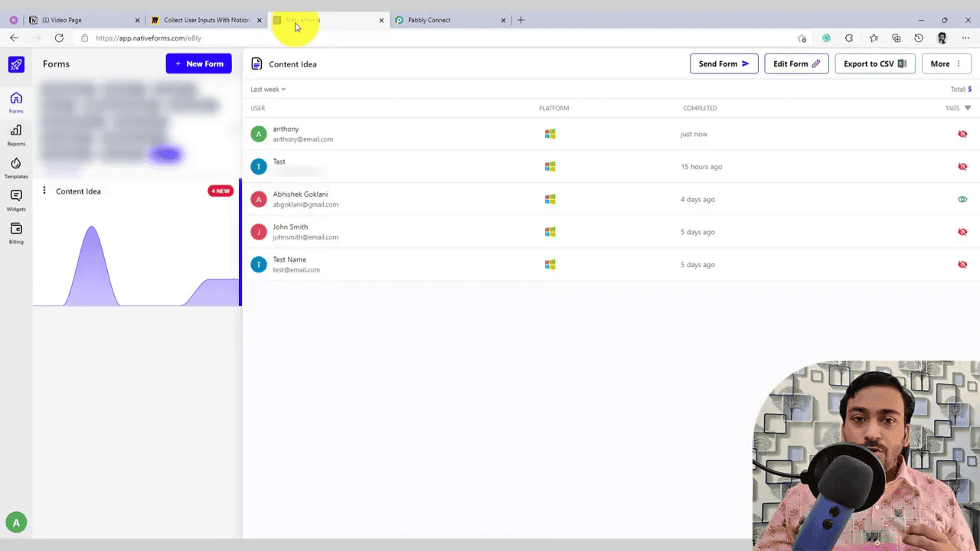Open the tags filter icon above the list
Viewport: 980px width, 551px height.
tap(967, 108)
